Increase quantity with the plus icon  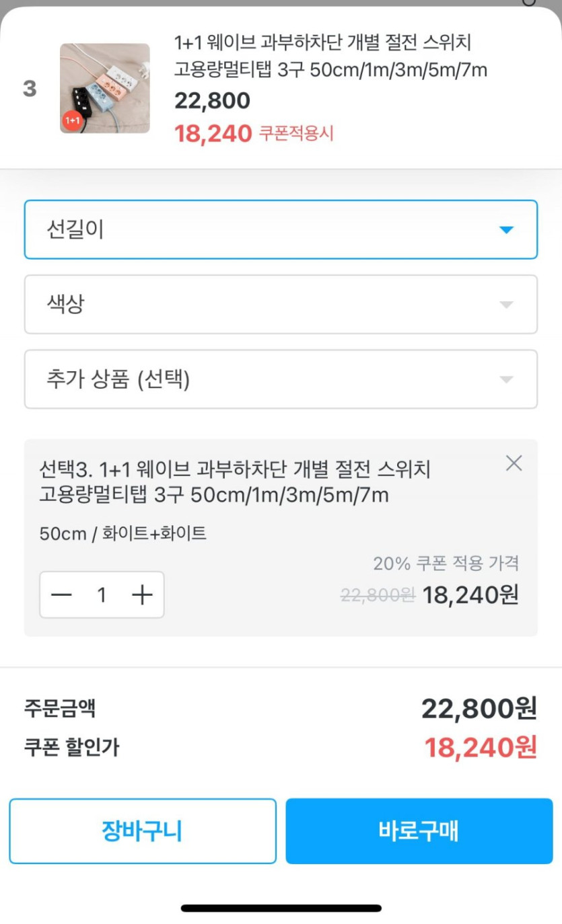(142, 594)
